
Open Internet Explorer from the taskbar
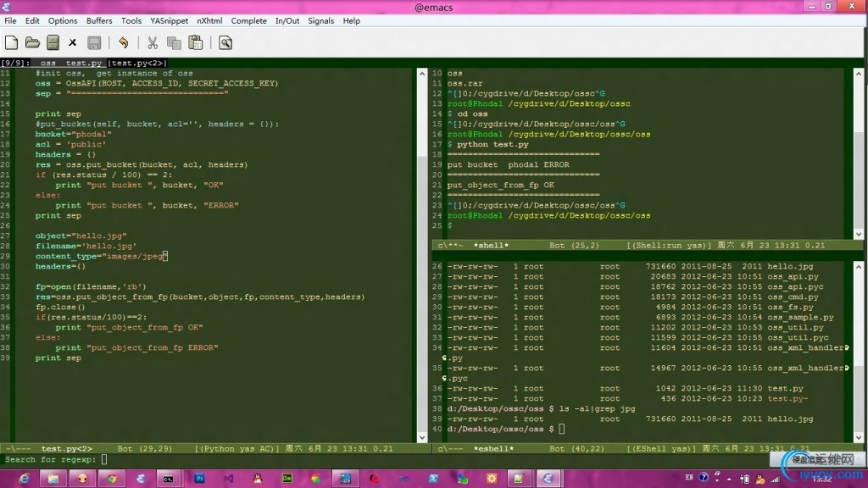24,479
